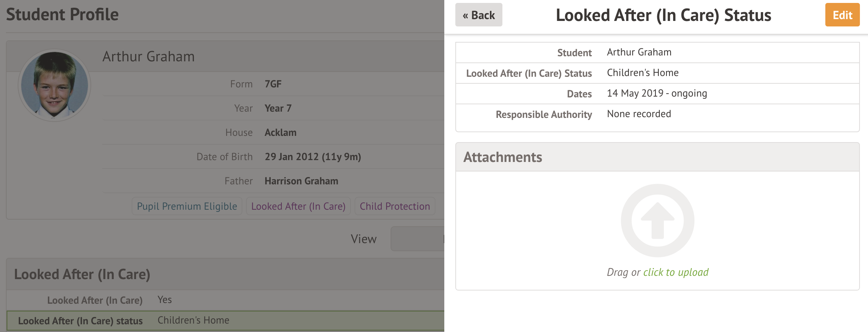Open the View dropdown field
Screen dimensions: 868x332
(417, 239)
